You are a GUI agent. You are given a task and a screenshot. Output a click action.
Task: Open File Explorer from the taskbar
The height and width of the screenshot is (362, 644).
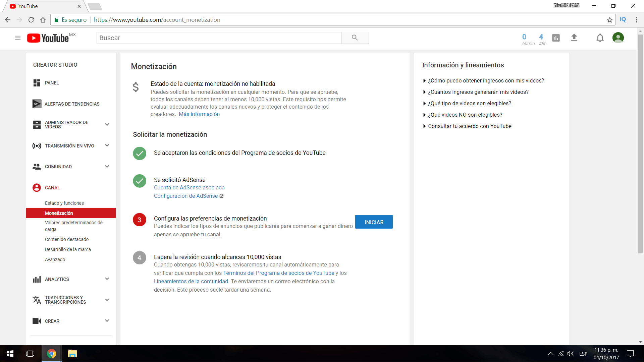pos(72,354)
